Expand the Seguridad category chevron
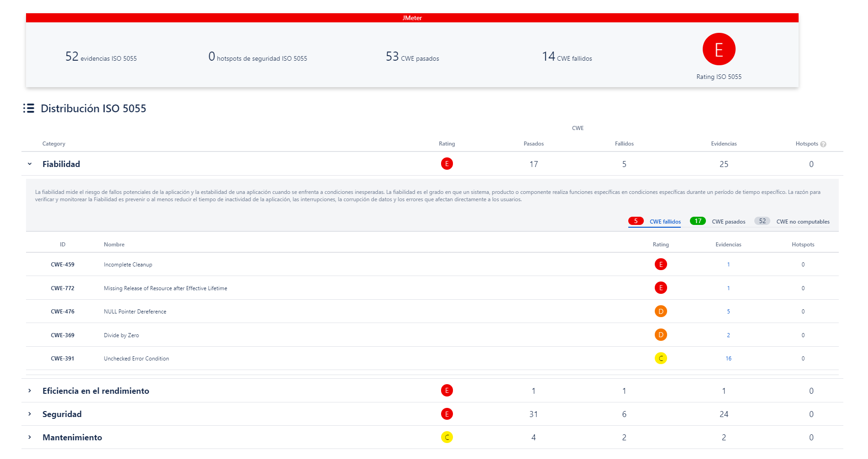868x459 pixels. (30, 414)
